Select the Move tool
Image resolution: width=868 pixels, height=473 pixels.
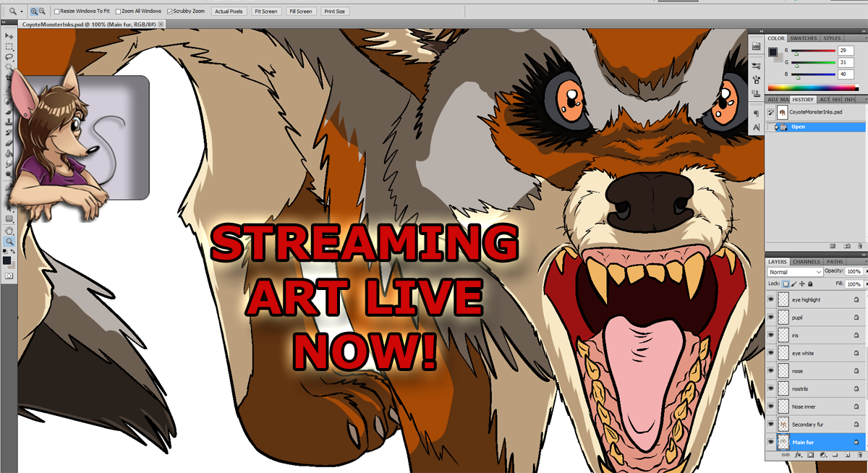click(x=9, y=35)
